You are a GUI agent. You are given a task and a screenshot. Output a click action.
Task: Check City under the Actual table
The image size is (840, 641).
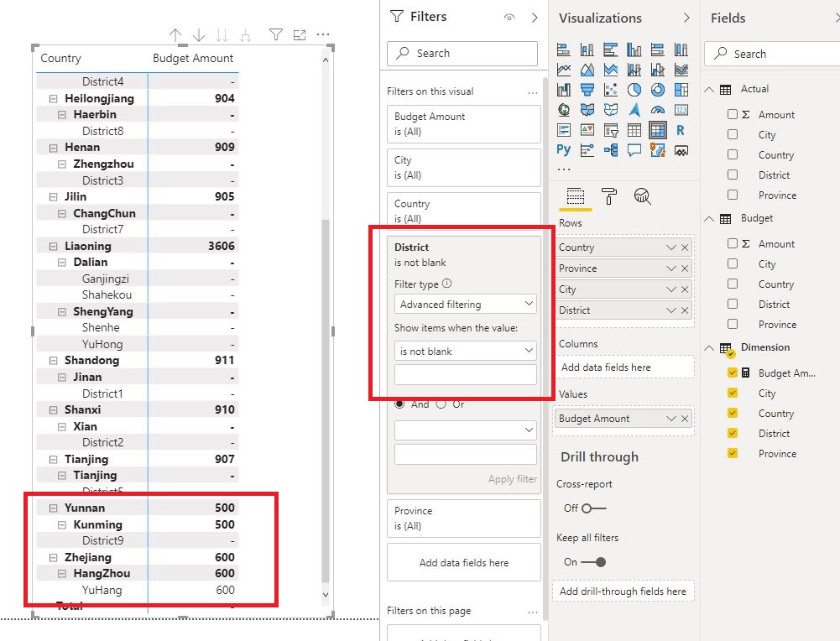[x=733, y=134]
